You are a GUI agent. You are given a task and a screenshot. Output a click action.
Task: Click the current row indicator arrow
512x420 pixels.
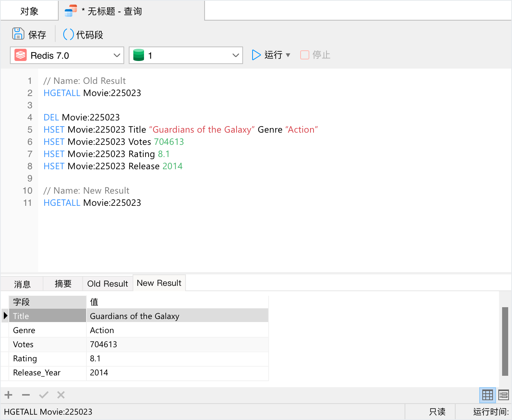click(x=5, y=316)
